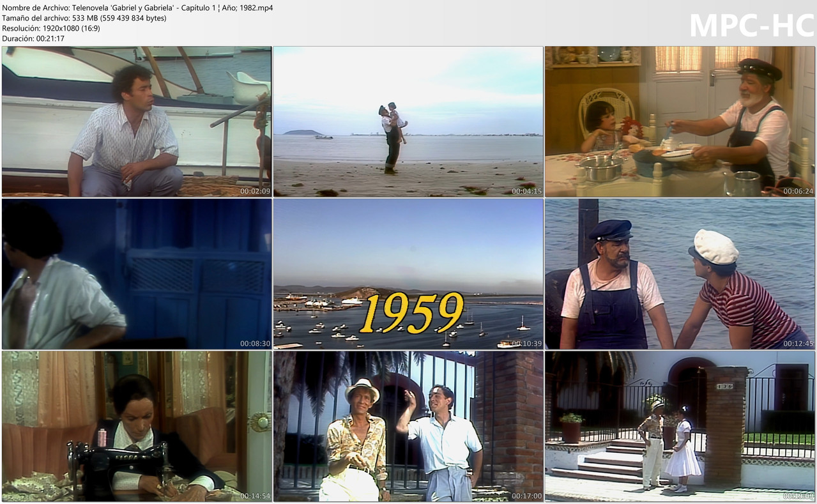Click the file name line 'Nombre de Archivo'
The image size is (817, 504).
[137, 8]
